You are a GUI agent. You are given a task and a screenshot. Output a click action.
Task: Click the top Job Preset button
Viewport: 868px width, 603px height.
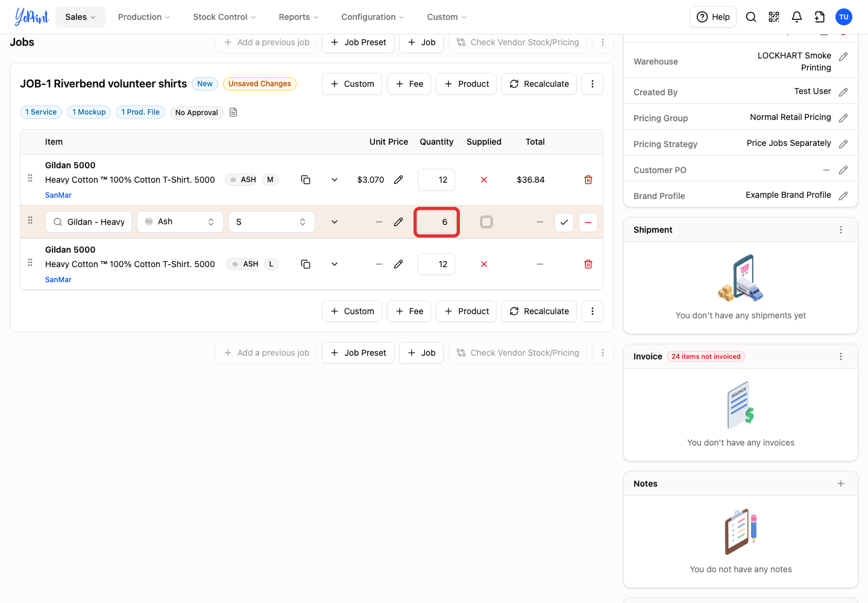[358, 42]
